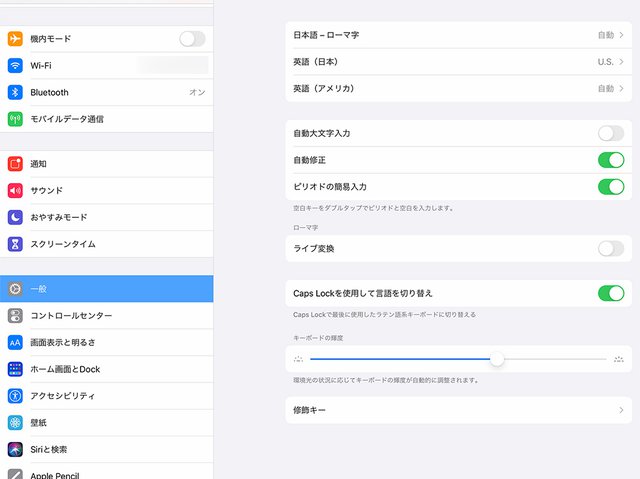Image resolution: width=640 pixels, height=479 pixels.
Task: Open アクセシビリティ settings label
Action: (x=63, y=396)
